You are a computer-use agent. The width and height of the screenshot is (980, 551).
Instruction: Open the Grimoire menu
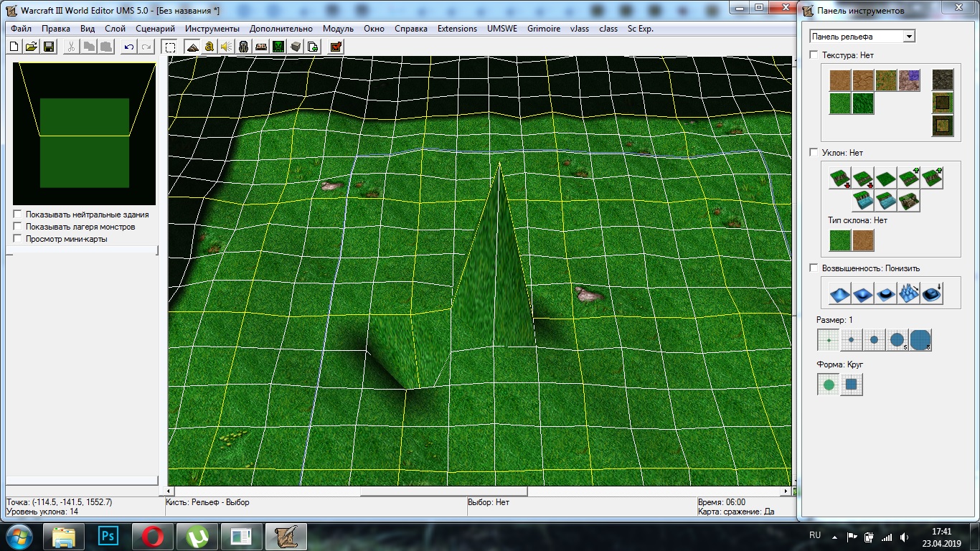coord(544,29)
